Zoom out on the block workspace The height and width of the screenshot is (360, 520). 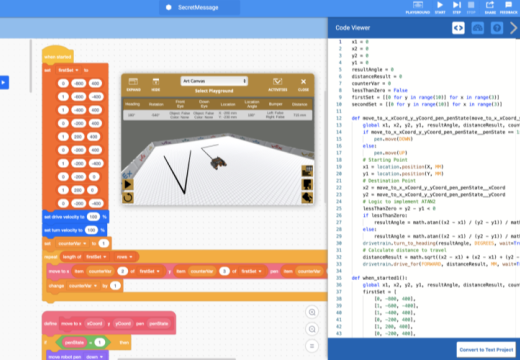[x=312, y=329]
